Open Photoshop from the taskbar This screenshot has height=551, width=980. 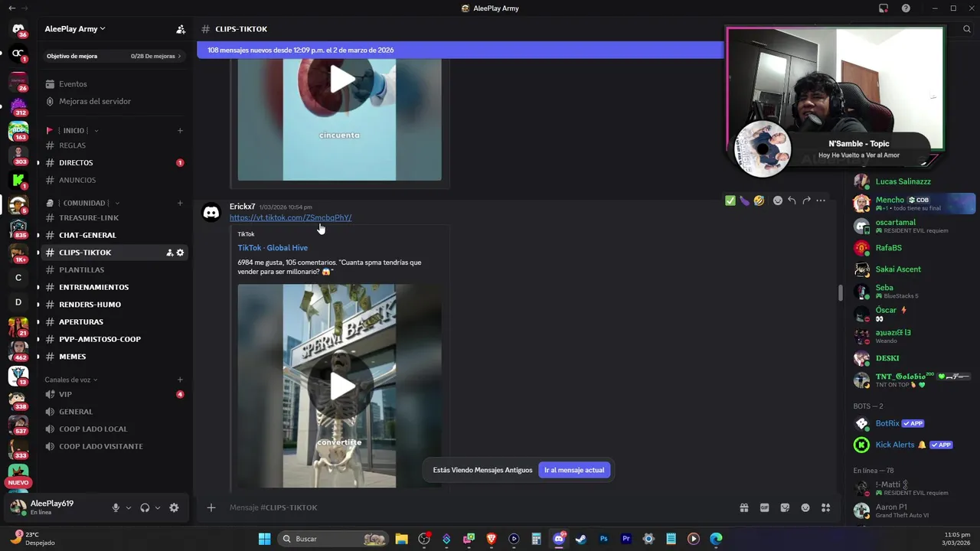click(604, 539)
